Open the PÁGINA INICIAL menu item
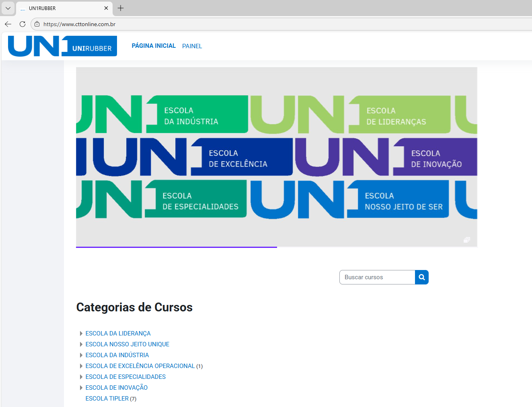Screen dimensions: 532x407 pos(154,46)
